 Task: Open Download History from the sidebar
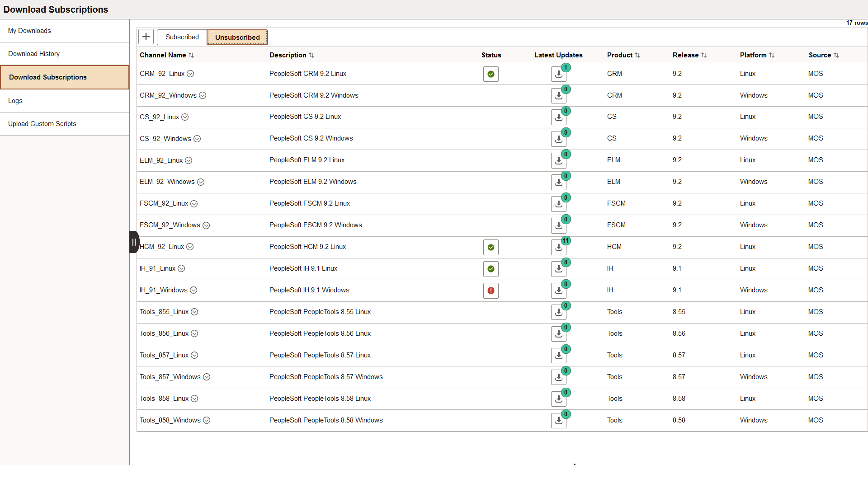coord(33,53)
